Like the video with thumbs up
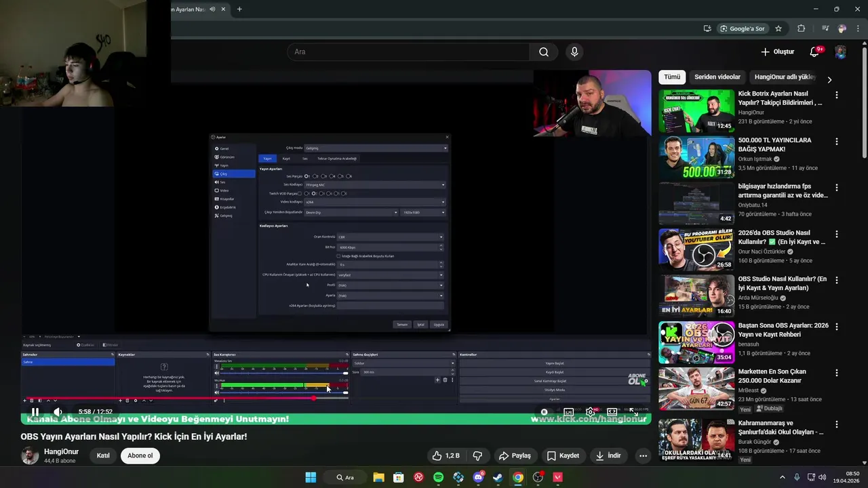The height and width of the screenshot is (488, 868). pyautogui.click(x=446, y=455)
